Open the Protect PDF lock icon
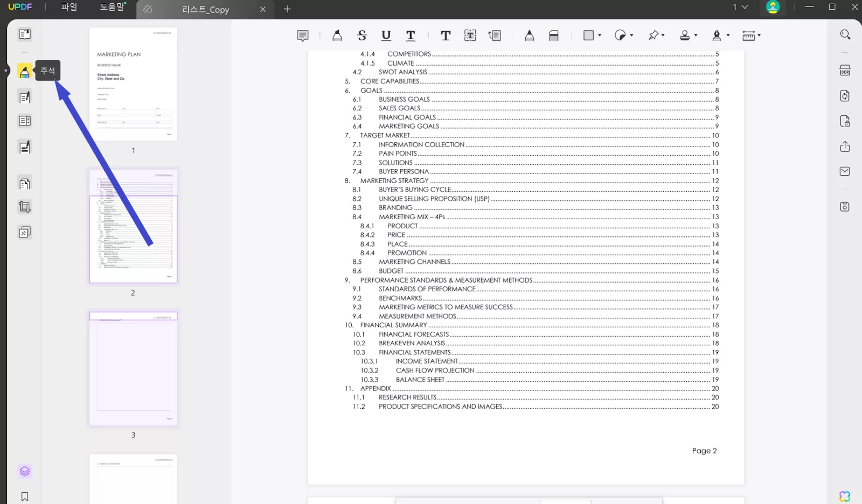 (845, 121)
